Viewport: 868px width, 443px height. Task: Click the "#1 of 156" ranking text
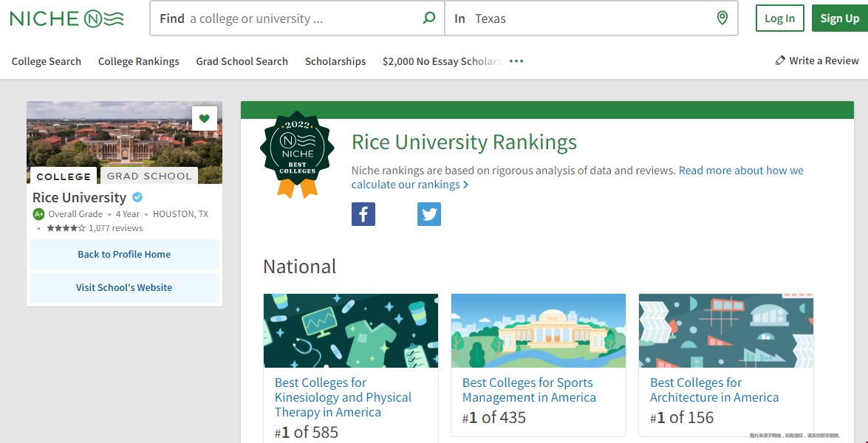coord(682,417)
